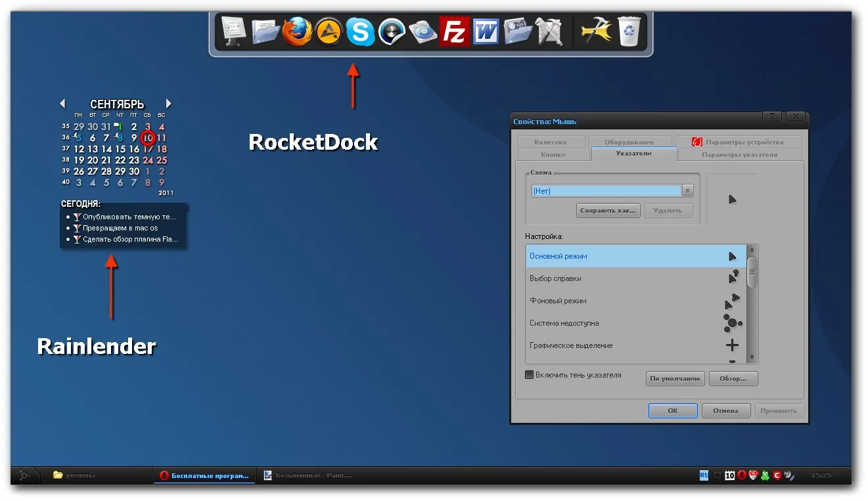Image resolution: width=868 pixels, height=501 pixels.
Task: Switch to the Оборудование tab
Action: coord(629,142)
